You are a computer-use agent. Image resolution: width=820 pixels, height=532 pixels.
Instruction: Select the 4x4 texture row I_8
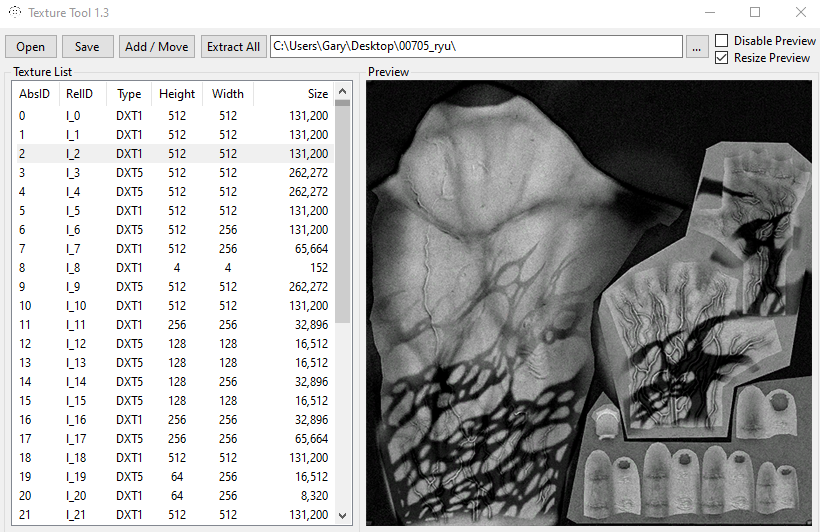[175, 268]
